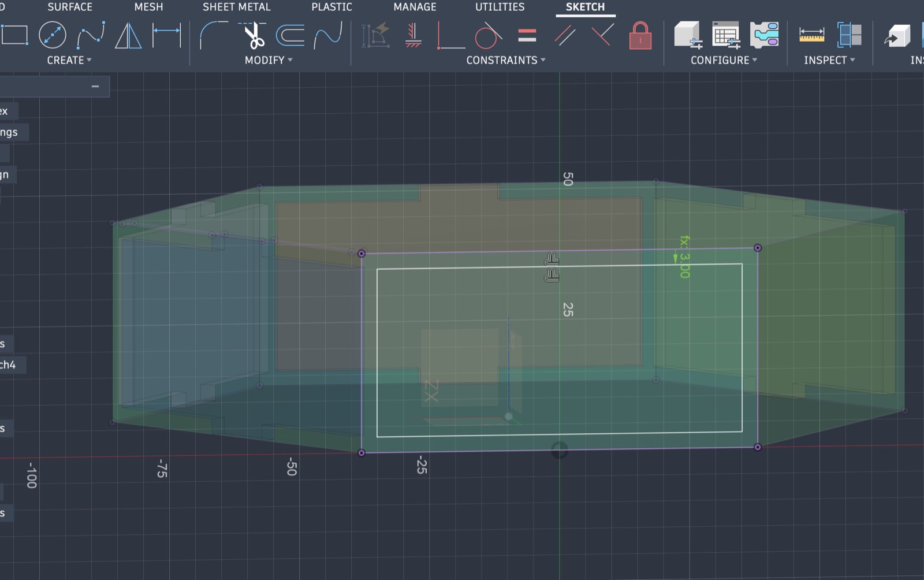Apply the Perpendicular constraint
The width and height of the screenshot is (924, 580).
[x=602, y=35]
